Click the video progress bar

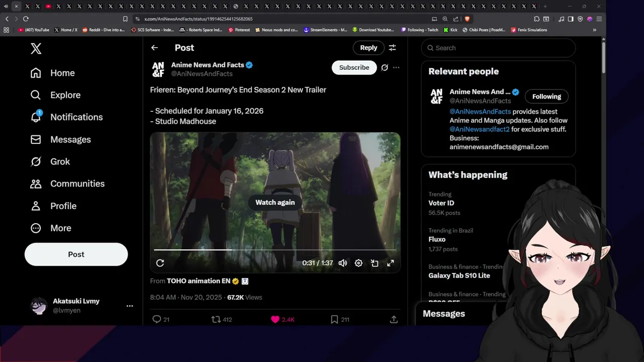(275, 249)
